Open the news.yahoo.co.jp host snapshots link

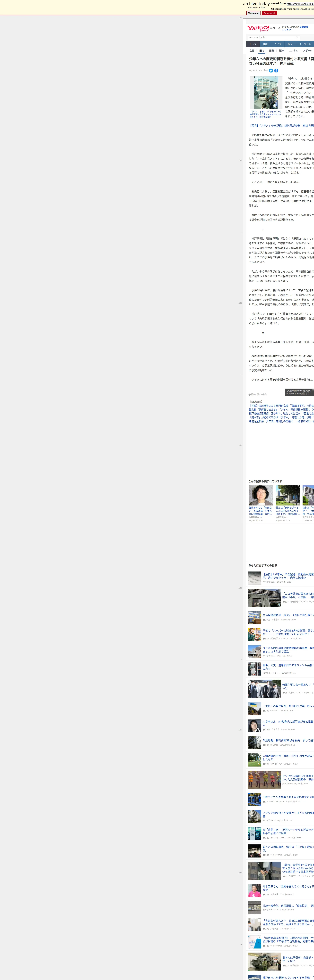(306, 9)
